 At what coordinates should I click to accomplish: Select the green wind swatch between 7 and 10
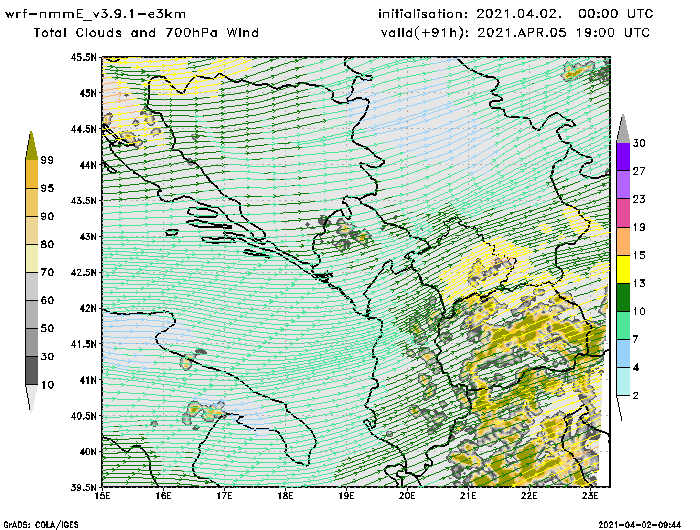click(623, 326)
